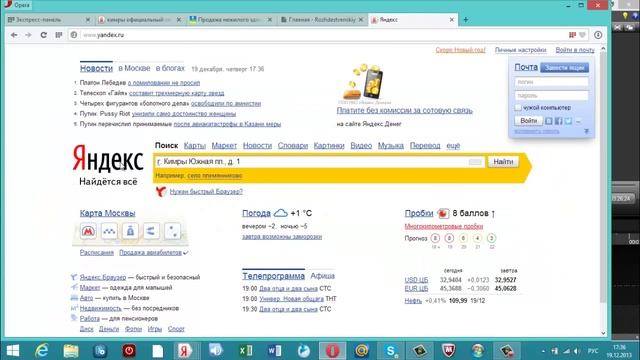Screen dimensions: 640x360
Task: Open the 'Погода' link
Action: pos(256,213)
